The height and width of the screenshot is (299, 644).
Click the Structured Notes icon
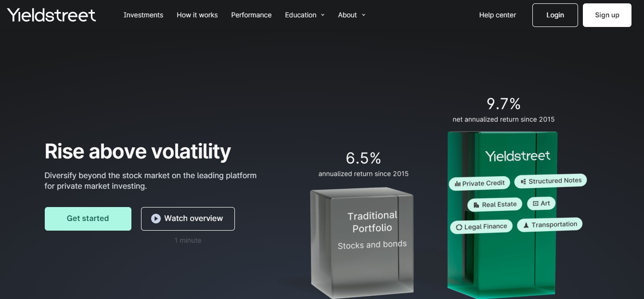pos(523,182)
